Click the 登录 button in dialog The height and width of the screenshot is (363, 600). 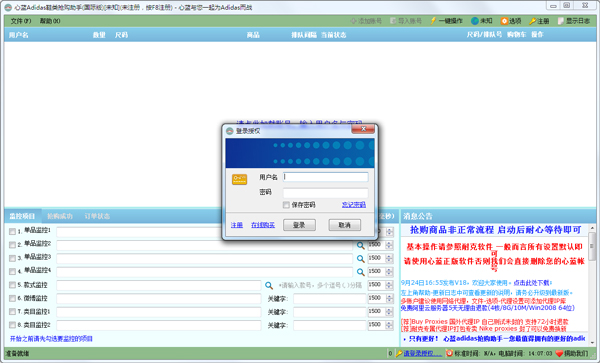coord(299,225)
